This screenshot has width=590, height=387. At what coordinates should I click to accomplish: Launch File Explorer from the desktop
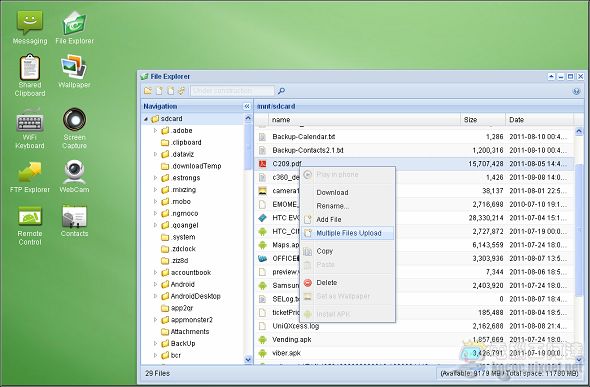click(x=74, y=27)
